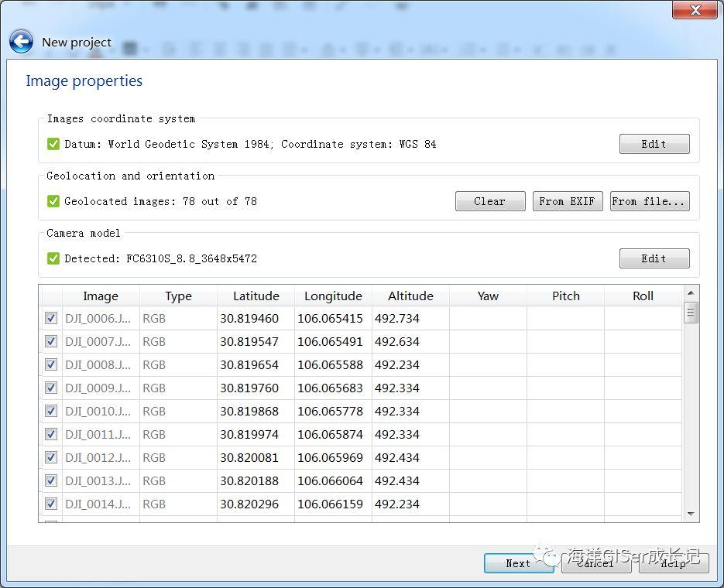Viewport: 724px width, 588px height.
Task: Disable image DJI_0010
Action: (51, 411)
